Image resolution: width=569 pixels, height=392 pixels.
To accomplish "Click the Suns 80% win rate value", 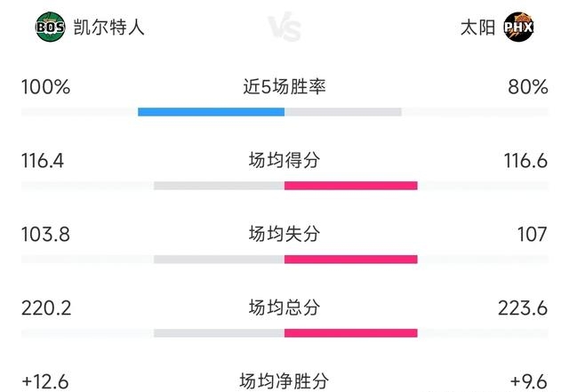I will tap(528, 87).
